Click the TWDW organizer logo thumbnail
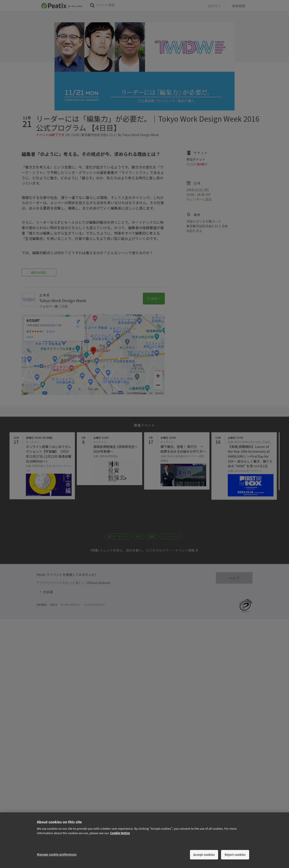289x868 pixels. [29, 299]
